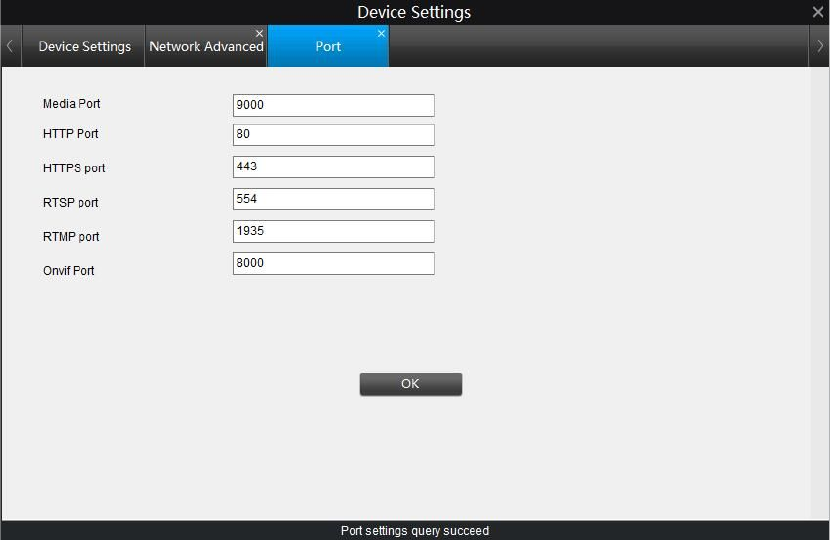Focus the HTTPS port input field
Image resolution: width=830 pixels, height=540 pixels.
pos(333,167)
